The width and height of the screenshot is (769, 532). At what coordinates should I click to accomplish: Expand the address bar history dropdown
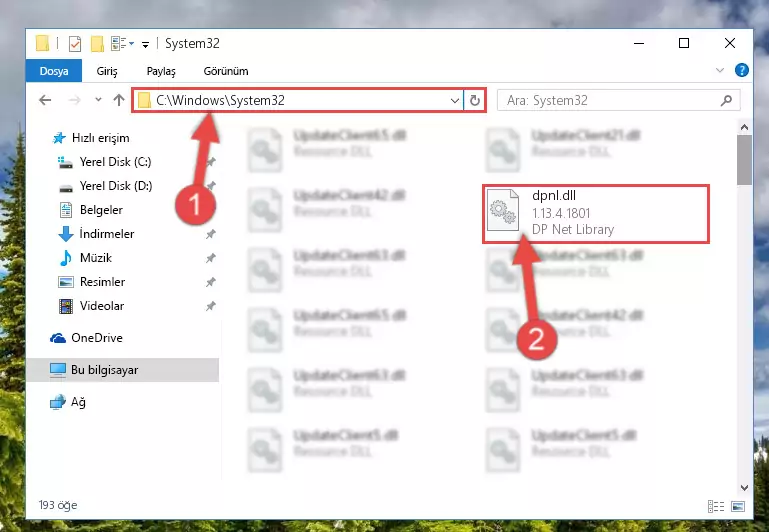(x=455, y=101)
